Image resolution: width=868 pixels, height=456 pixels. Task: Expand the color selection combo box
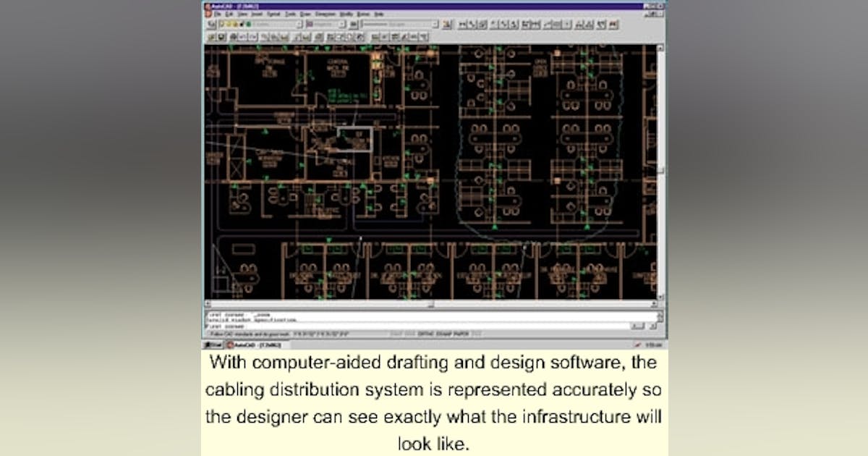click(342, 25)
